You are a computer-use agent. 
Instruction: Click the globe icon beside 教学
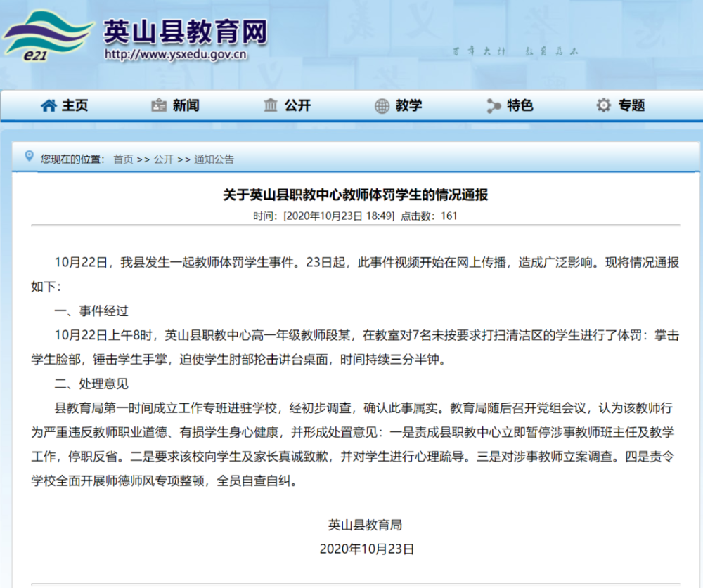(382, 106)
